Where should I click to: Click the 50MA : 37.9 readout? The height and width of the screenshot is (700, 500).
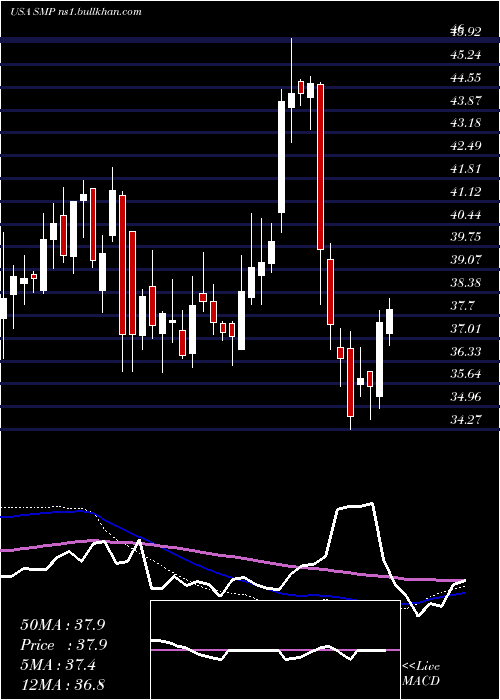tap(63, 625)
